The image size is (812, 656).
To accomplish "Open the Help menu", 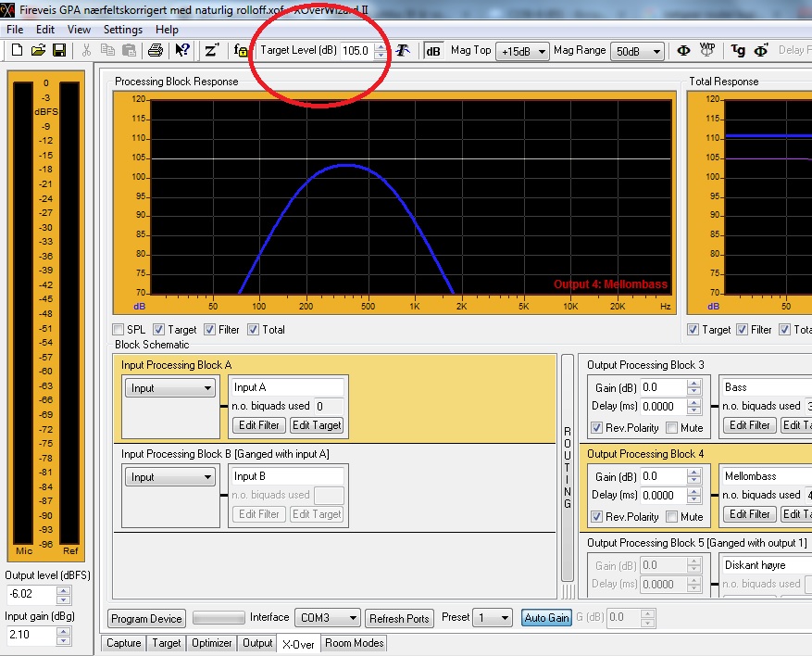I will pos(167,30).
